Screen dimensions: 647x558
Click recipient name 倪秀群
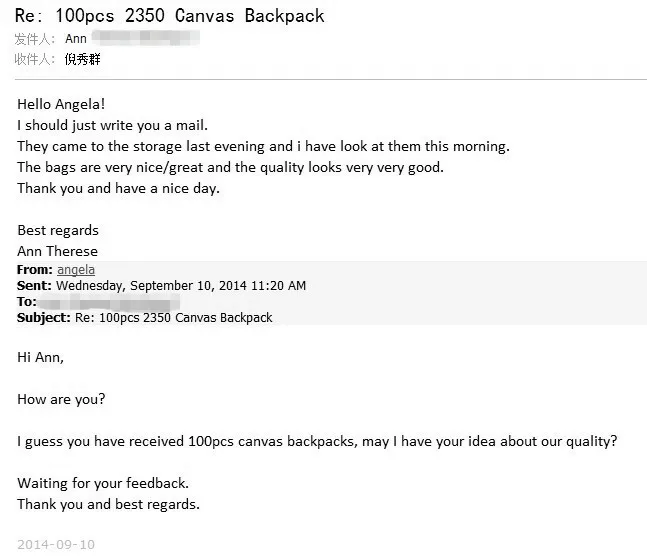pyautogui.click(x=83, y=59)
